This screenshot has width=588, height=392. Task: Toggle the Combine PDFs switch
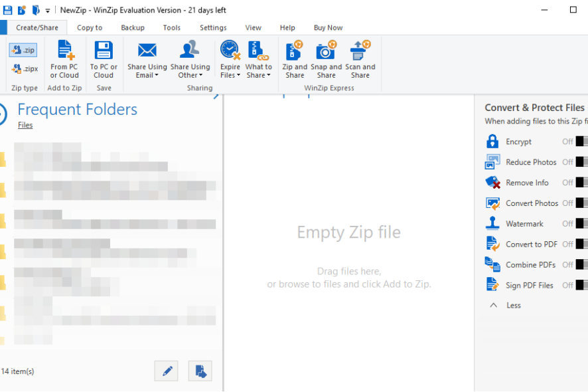[582, 264]
